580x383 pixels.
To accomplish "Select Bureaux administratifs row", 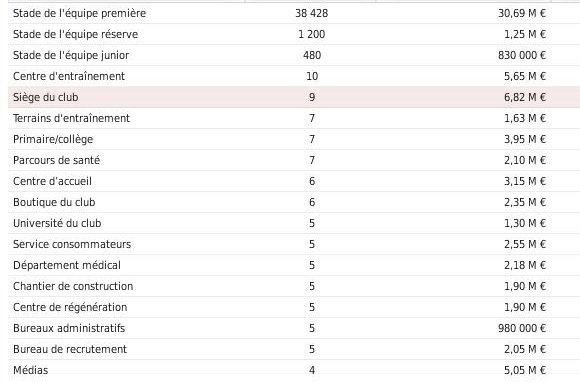I will click(x=294, y=328).
